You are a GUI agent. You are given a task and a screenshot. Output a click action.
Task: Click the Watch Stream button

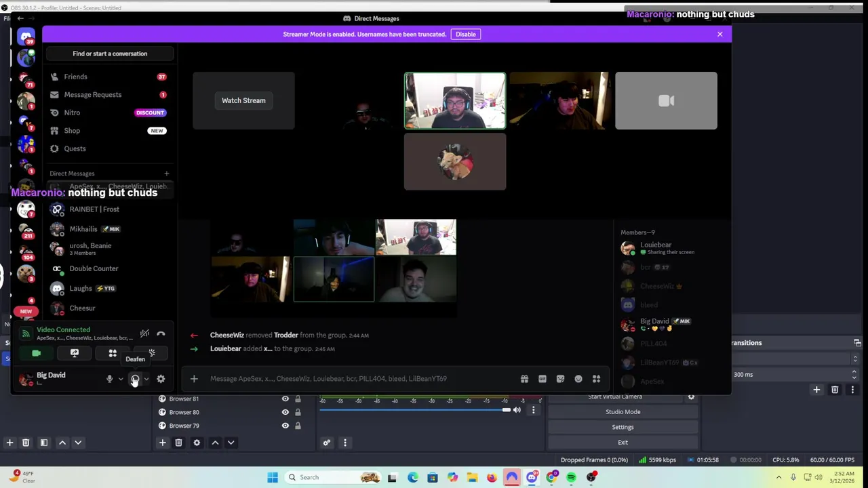pos(243,100)
